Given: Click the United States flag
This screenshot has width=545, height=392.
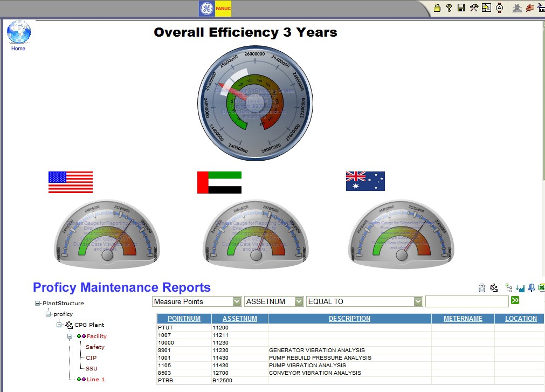Looking at the screenshot, I should [x=71, y=182].
